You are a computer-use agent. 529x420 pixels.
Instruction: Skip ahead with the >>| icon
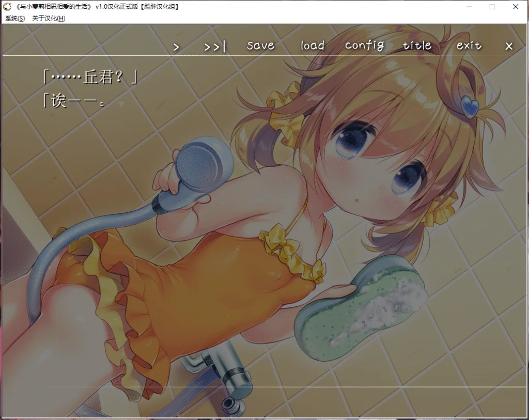(x=215, y=46)
